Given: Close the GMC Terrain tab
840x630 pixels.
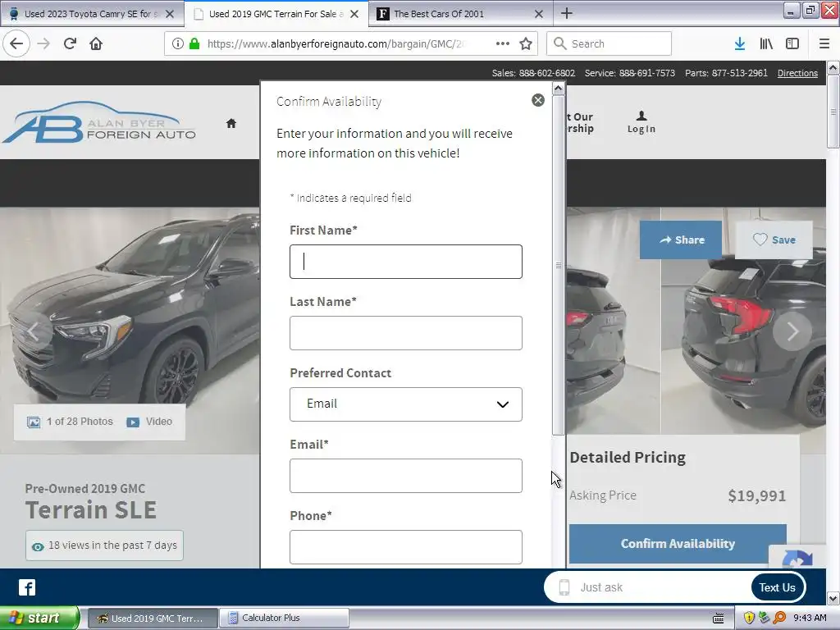Looking at the screenshot, I should tap(354, 14).
